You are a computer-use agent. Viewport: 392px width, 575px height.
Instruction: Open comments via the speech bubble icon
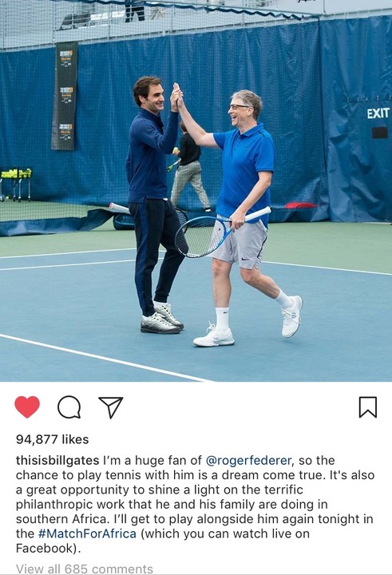pyautogui.click(x=69, y=407)
